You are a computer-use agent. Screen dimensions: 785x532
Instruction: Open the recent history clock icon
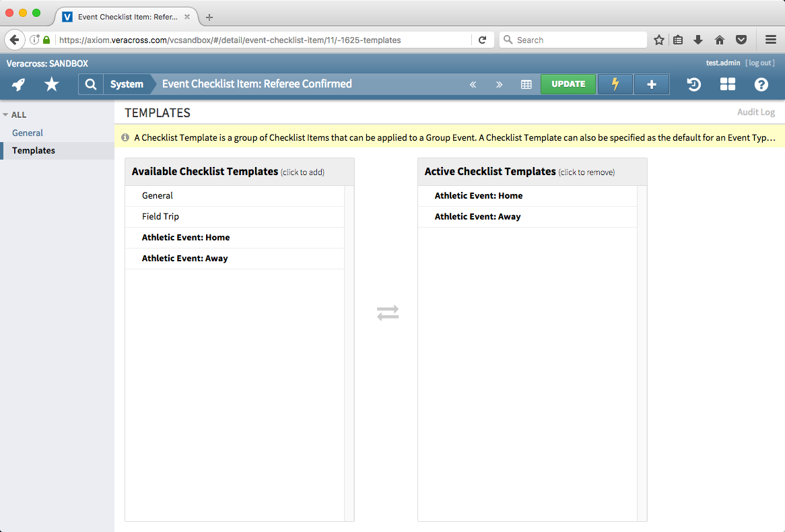pos(694,84)
